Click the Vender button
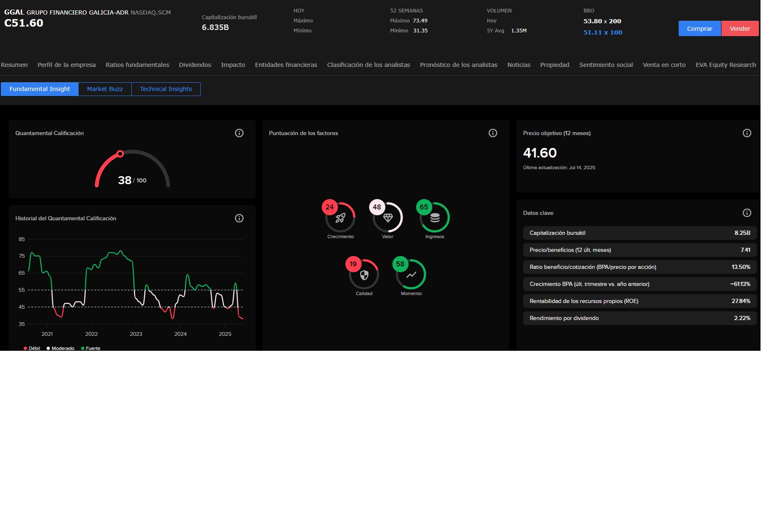This screenshot has height=532, width=773. pyautogui.click(x=740, y=29)
